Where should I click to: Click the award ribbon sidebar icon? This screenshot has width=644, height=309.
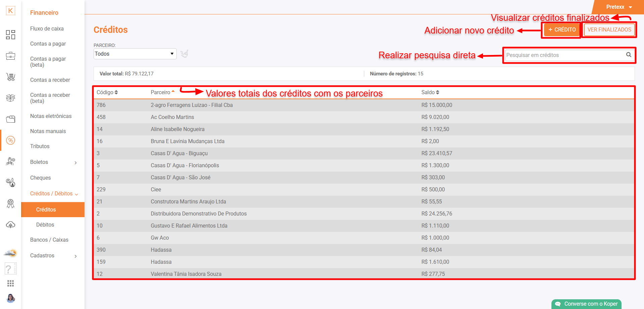[10, 203]
